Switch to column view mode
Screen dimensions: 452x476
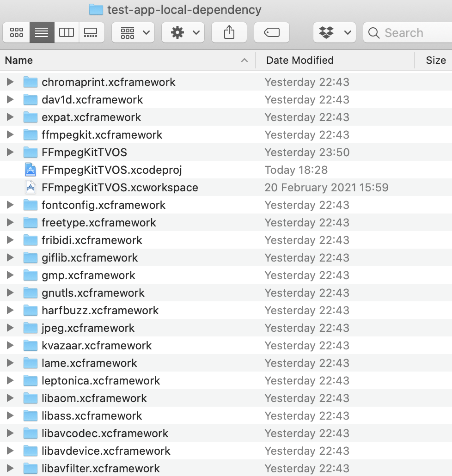pos(67,33)
